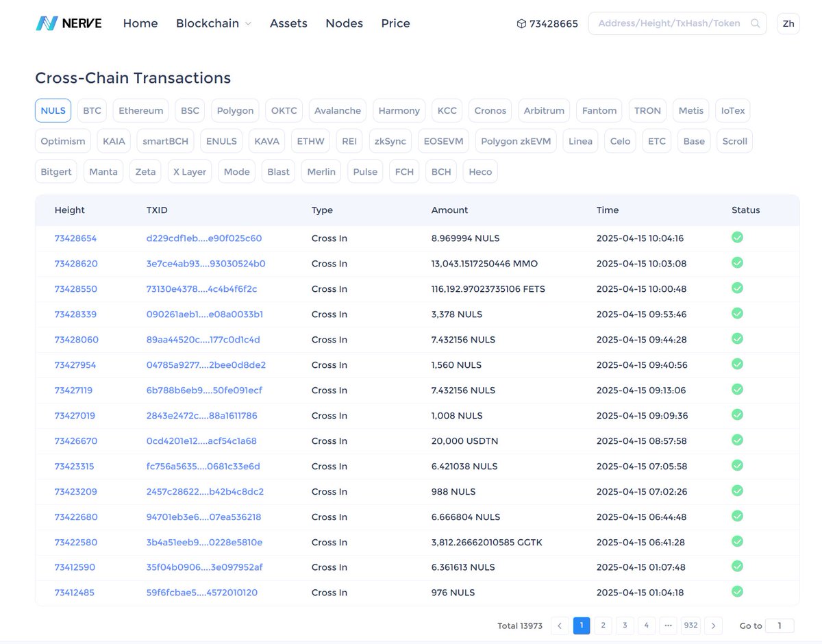Select the Optimism chain filter

click(63, 141)
